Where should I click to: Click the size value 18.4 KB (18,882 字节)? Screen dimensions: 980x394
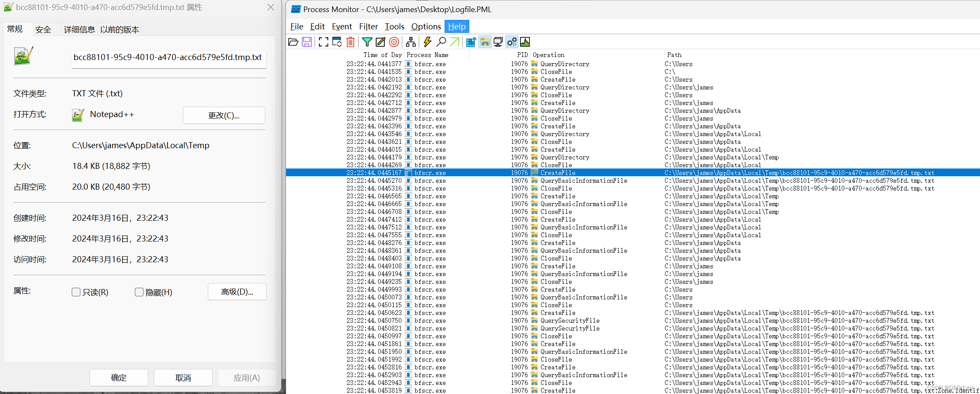click(111, 166)
